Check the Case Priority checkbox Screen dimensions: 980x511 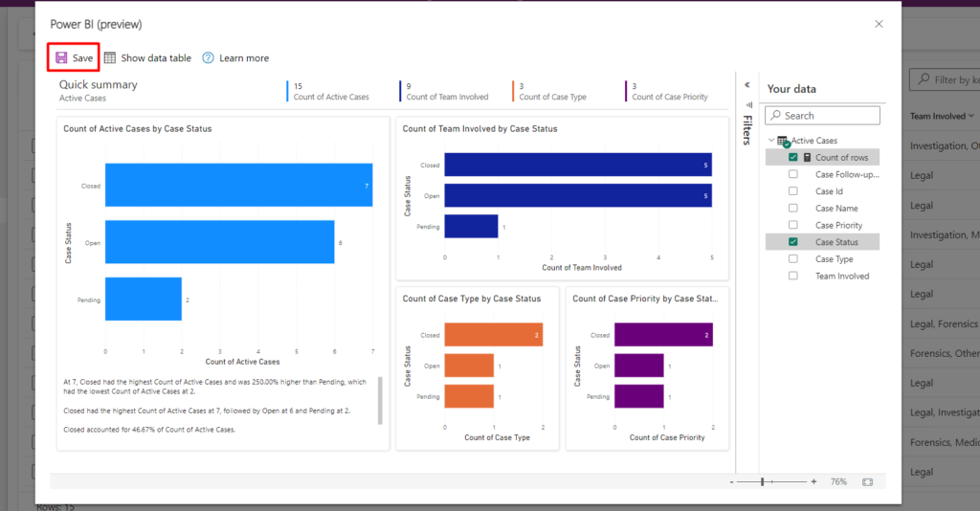[x=793, y=225]
